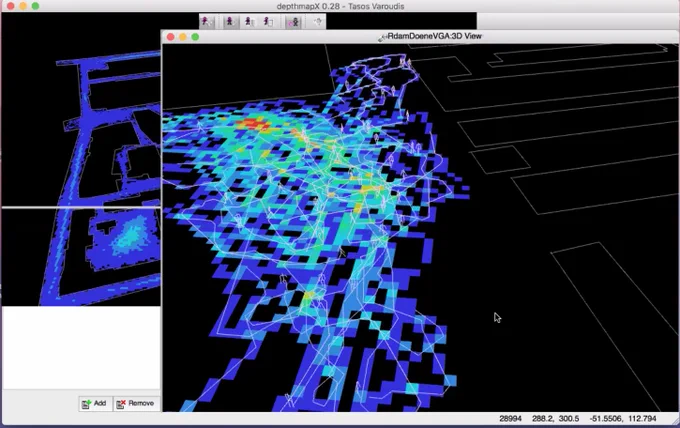Click the -51.5506, 112.794 coordinates readout
This screenshot has height=428, width=680.
(x=623, y=419)
